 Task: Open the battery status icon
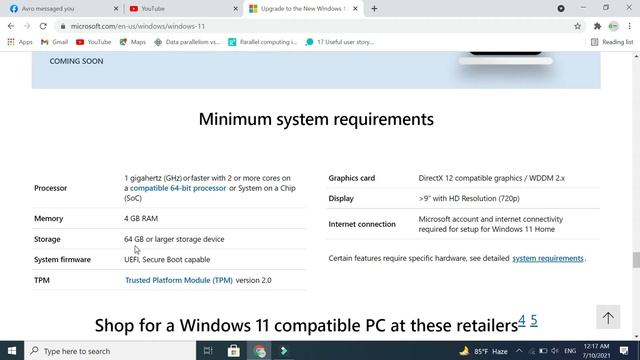click(x=543, y=351)
